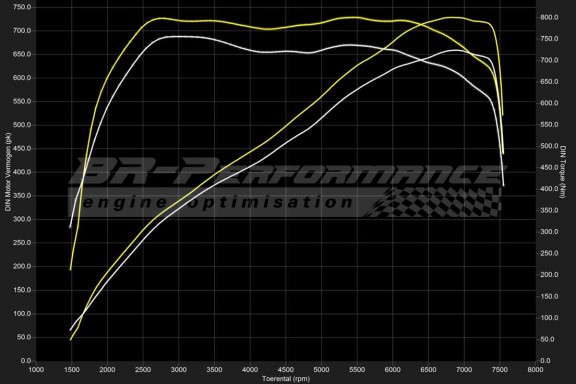
Task: Pick 550.0 on the torque (Nm) axis
Action: click(549, 125)
